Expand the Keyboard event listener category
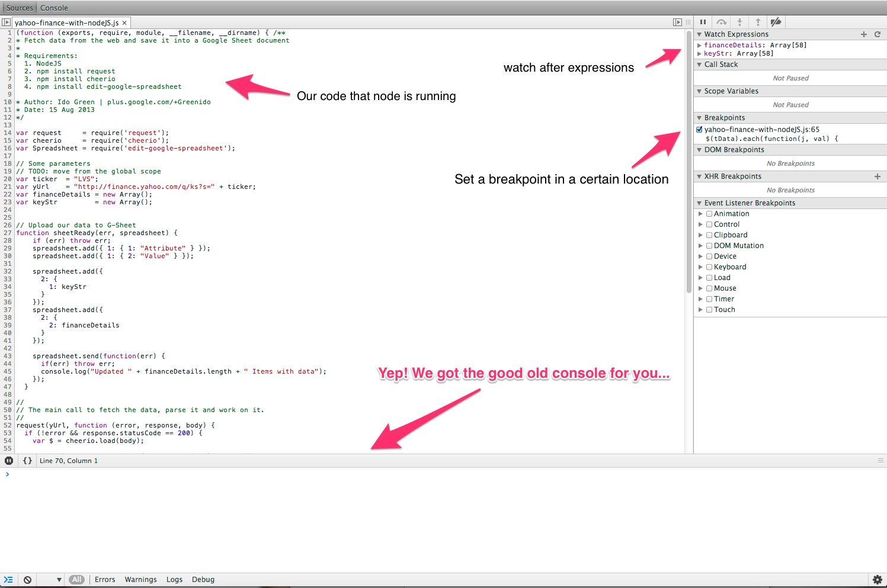This screenshot has height=588, width=887. tap(700, 267)
